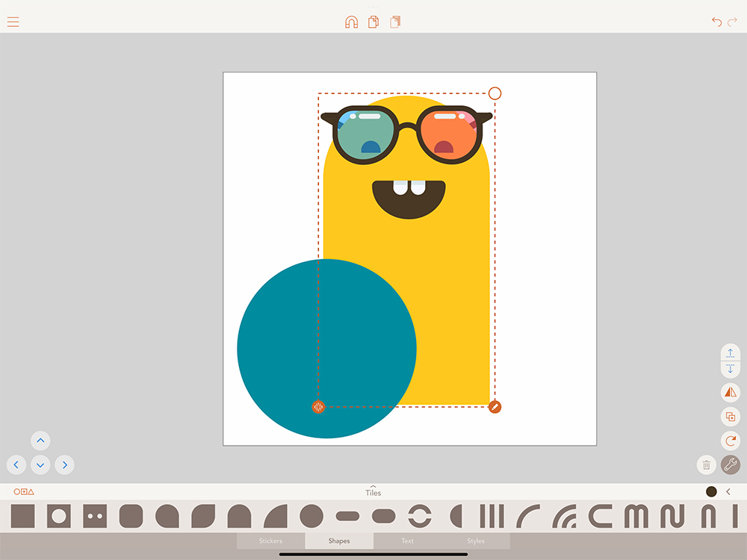The height and width of the screenshot is (560, 747).
Task: Pick the dark brown color swatch
Action: coord(711,491)
